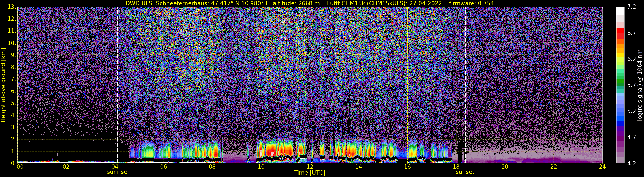
Task: Click the '04' time tick label
Action: pos(115,167)
